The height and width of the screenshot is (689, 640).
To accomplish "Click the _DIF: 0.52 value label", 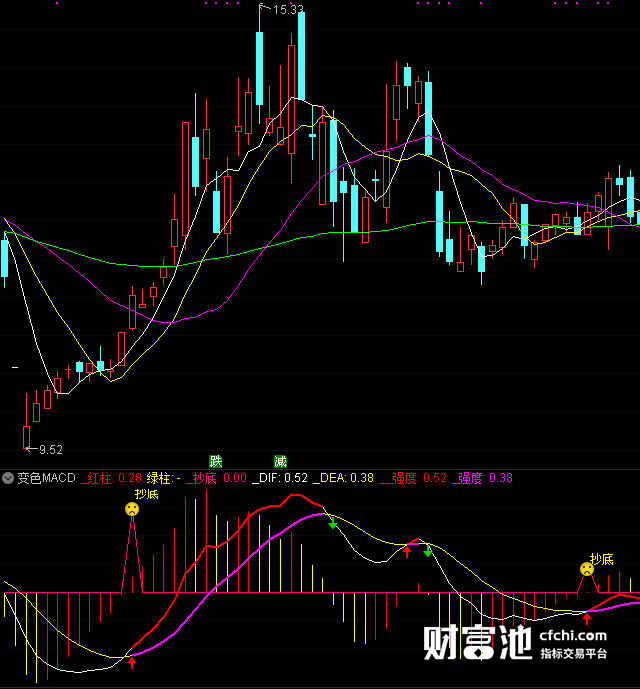I will tap(280, 478).
